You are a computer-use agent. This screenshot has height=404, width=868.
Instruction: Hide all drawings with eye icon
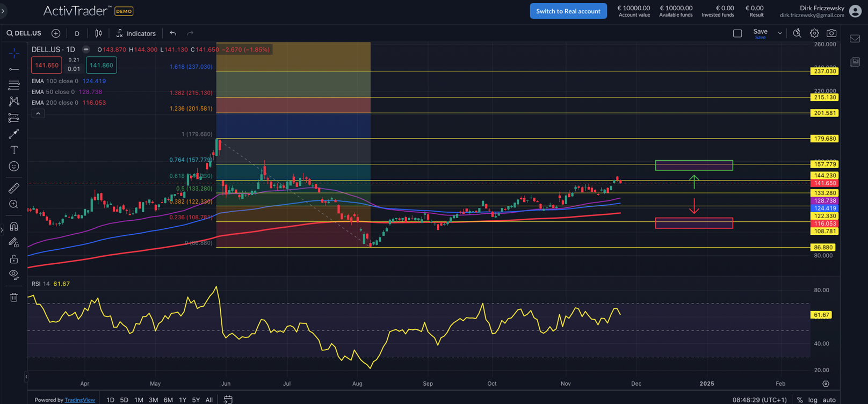[14, 275]
